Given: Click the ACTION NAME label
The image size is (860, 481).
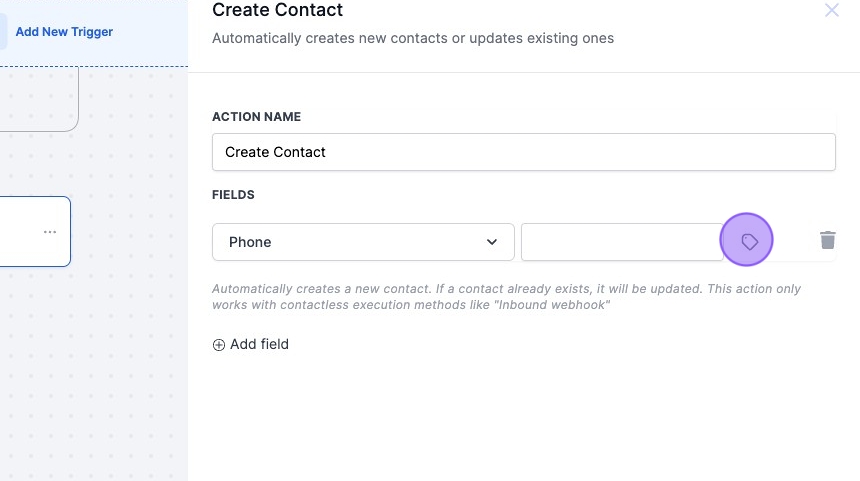Looking at the screenshot, I should click(256, 117).
